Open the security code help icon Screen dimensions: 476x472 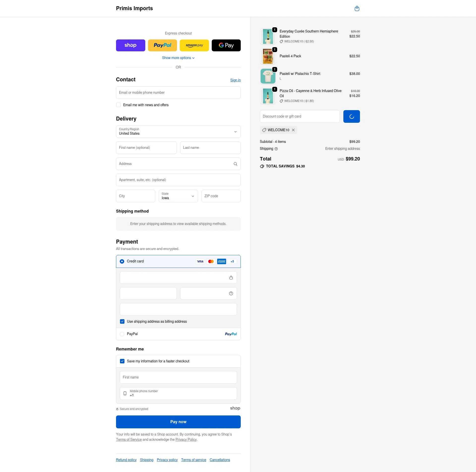(x=231, y=293)
